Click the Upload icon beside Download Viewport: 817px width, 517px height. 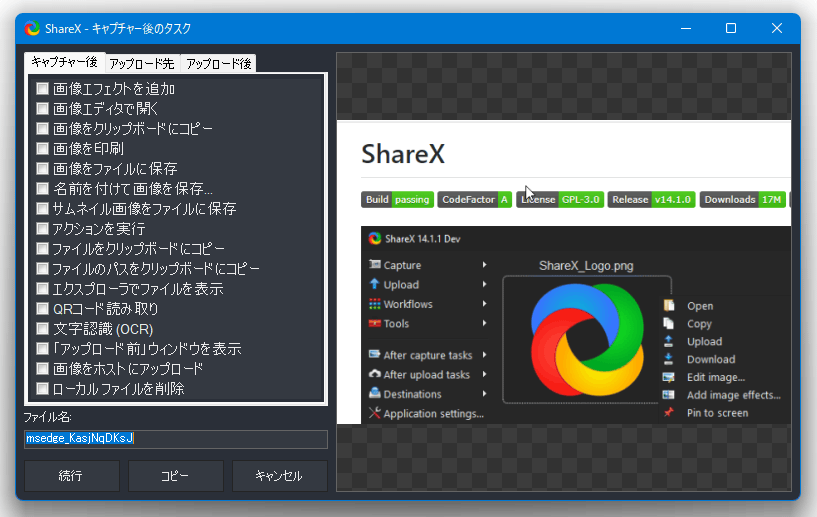pyautogui.click(x=669, y=341)
